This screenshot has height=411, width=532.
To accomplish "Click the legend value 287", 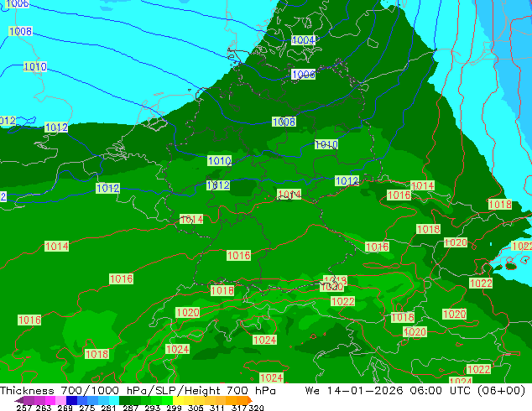I will [x=130, y=408].
